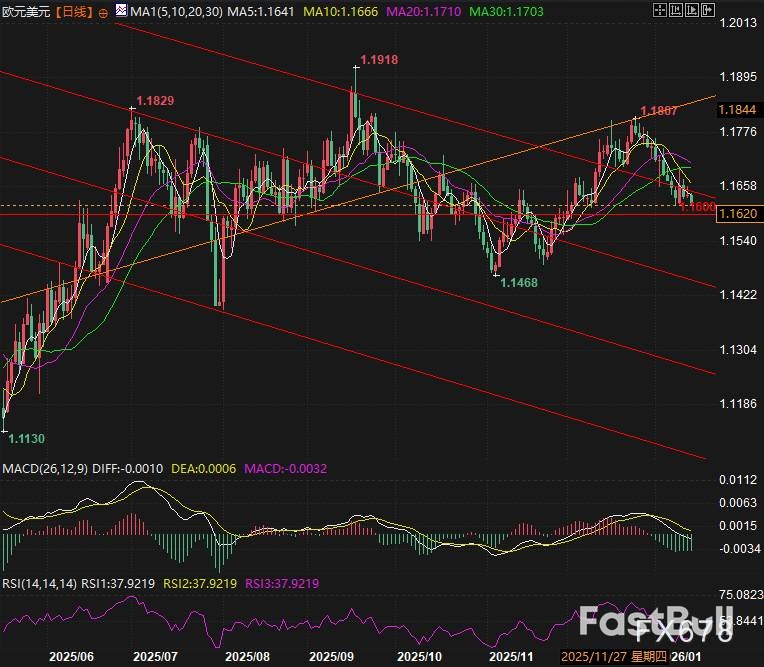Click the MA indicator chart icon
Image resolution: width=764 pixels, height=667 pixels.
coord(120,13)
